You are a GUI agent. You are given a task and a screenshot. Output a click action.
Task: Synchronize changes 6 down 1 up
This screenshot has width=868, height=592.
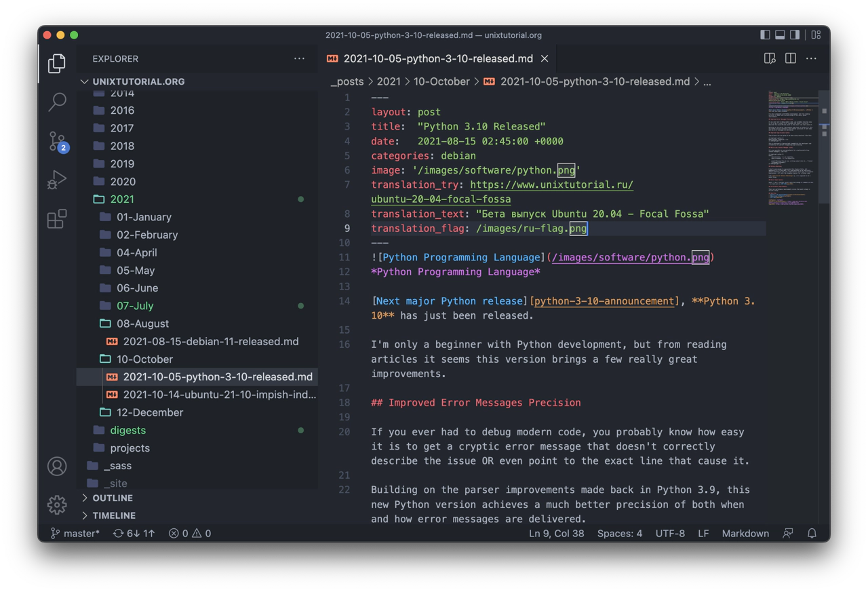point(134,534)
